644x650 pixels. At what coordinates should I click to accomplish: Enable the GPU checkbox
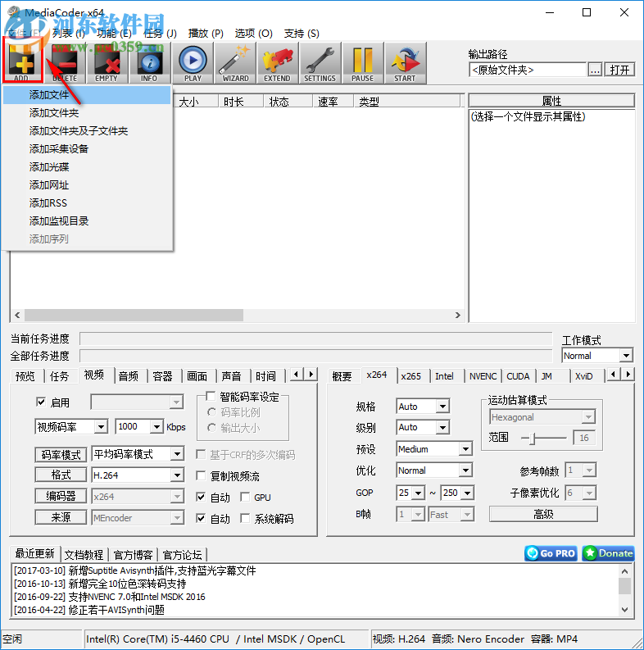(x=245, y=497)
